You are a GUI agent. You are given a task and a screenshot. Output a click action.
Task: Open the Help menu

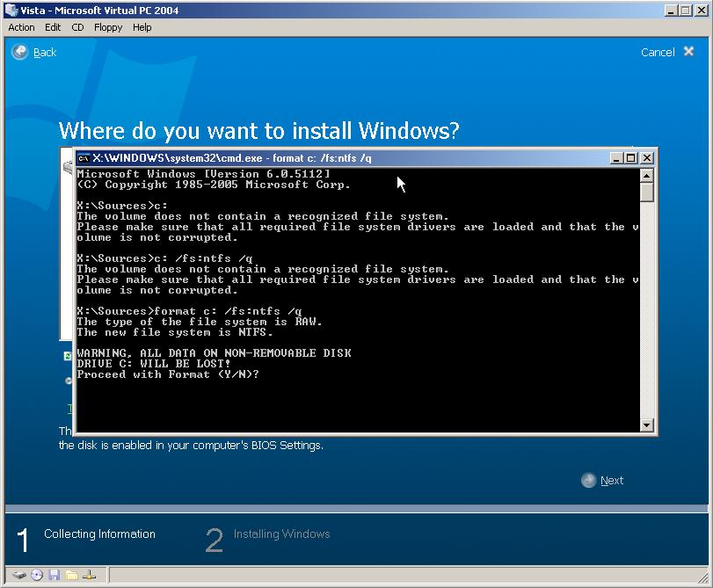click(x=142, y=27)
